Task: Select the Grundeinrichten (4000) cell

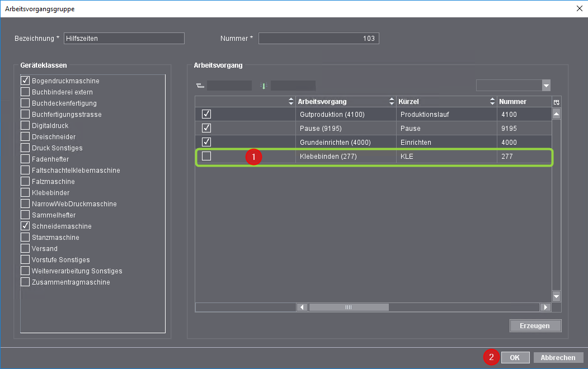Action: 346,143
